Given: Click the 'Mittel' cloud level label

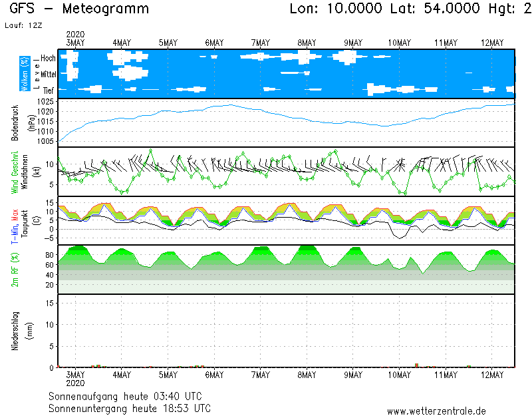Looking at the screenshot, I should tap(48, 74).
